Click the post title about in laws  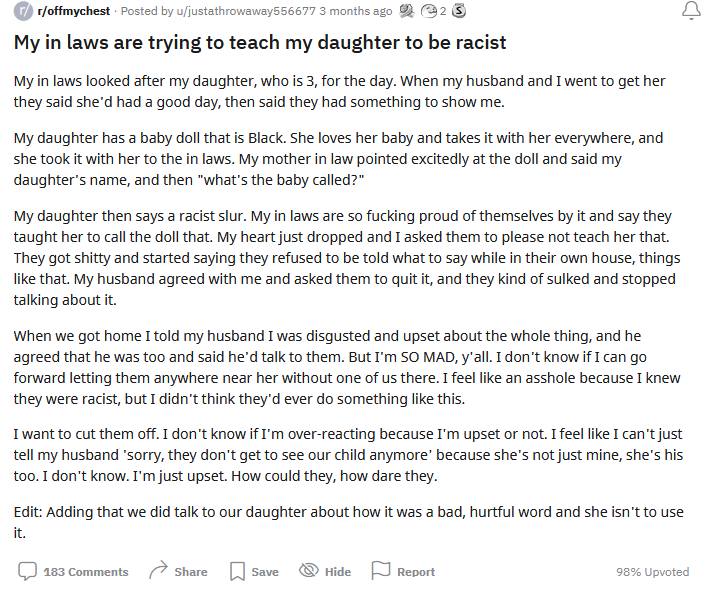[260, 43]
